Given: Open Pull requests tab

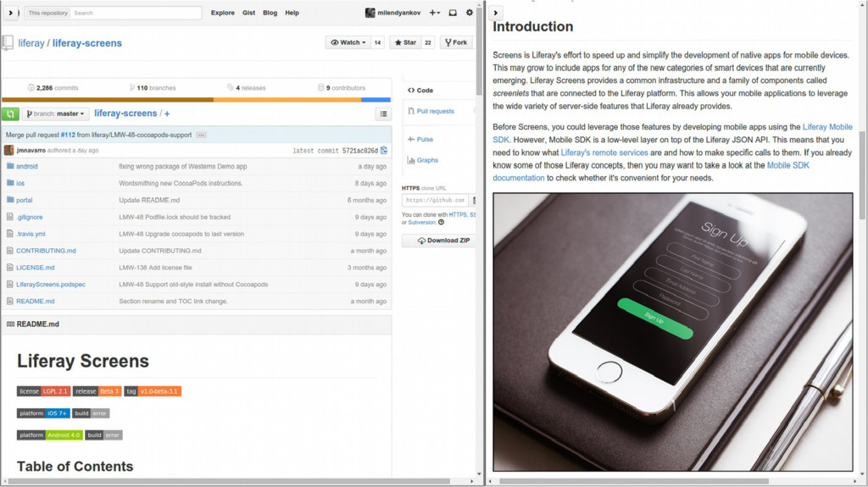Looking at the screenshot, I should click(x=431, y=111).
